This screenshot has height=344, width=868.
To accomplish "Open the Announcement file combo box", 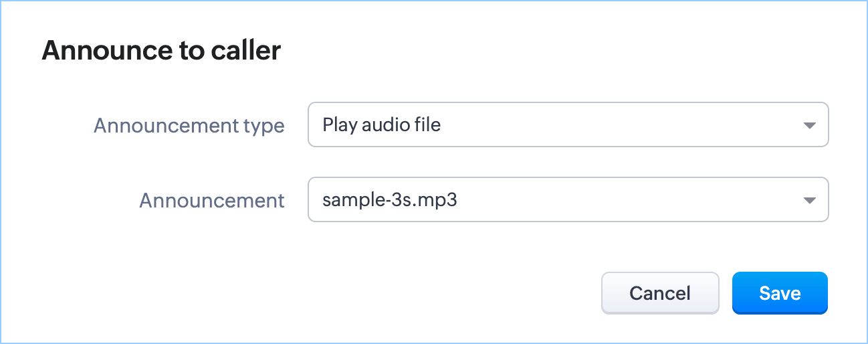I will click(568, 199).
